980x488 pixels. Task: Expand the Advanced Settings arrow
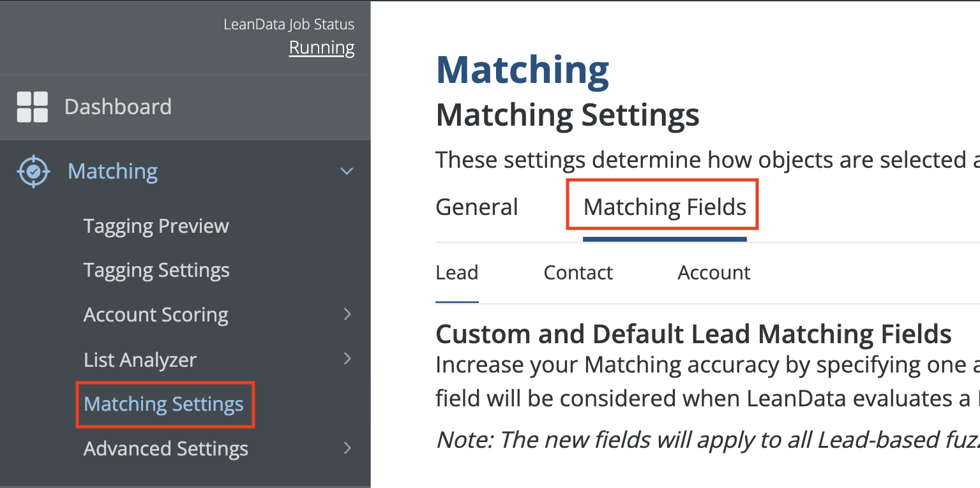pyautogui.click(x=347, y=448)
